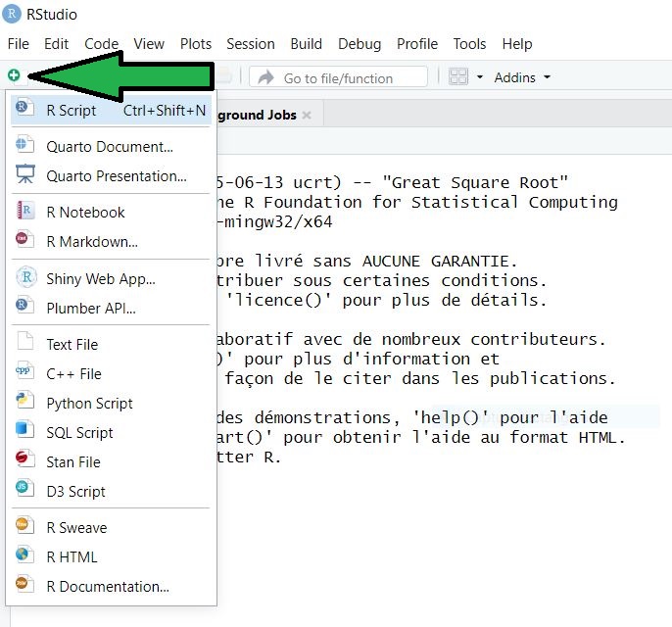Create a new C++ File

coord(111,373)
